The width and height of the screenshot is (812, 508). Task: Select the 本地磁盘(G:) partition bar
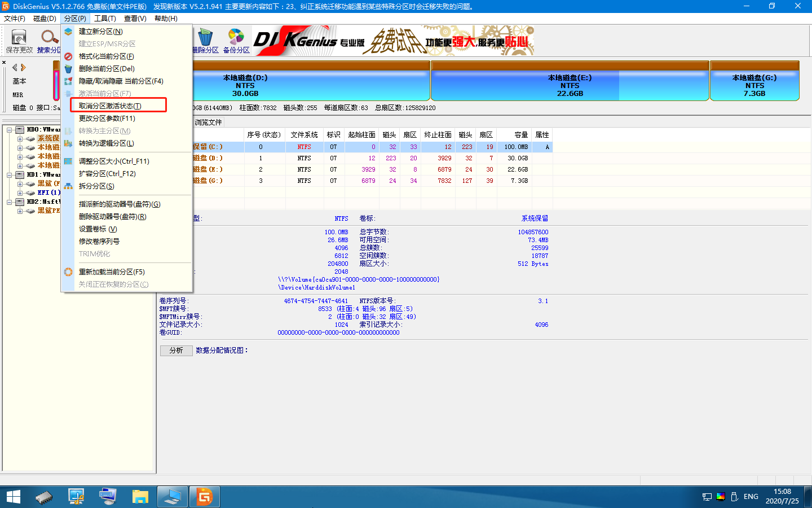pos(754,85)
